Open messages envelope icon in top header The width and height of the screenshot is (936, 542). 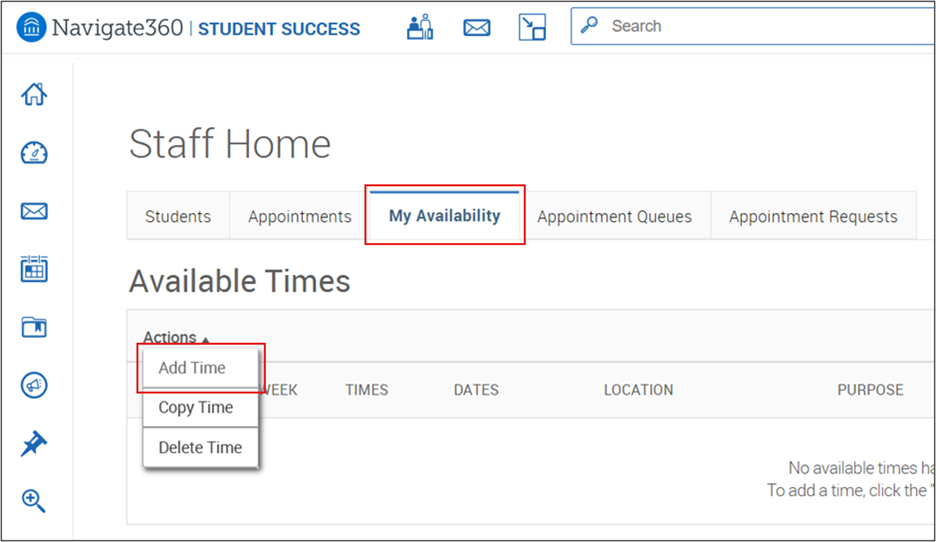477,27
